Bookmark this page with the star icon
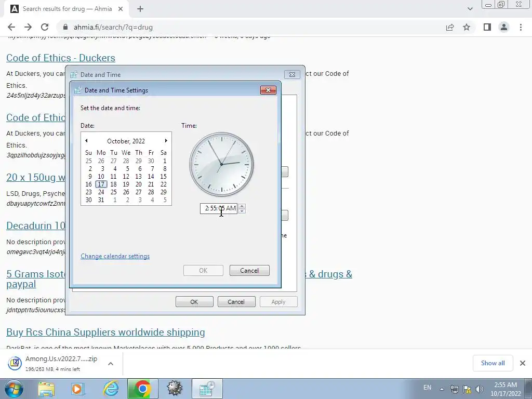 click(467, 27)
